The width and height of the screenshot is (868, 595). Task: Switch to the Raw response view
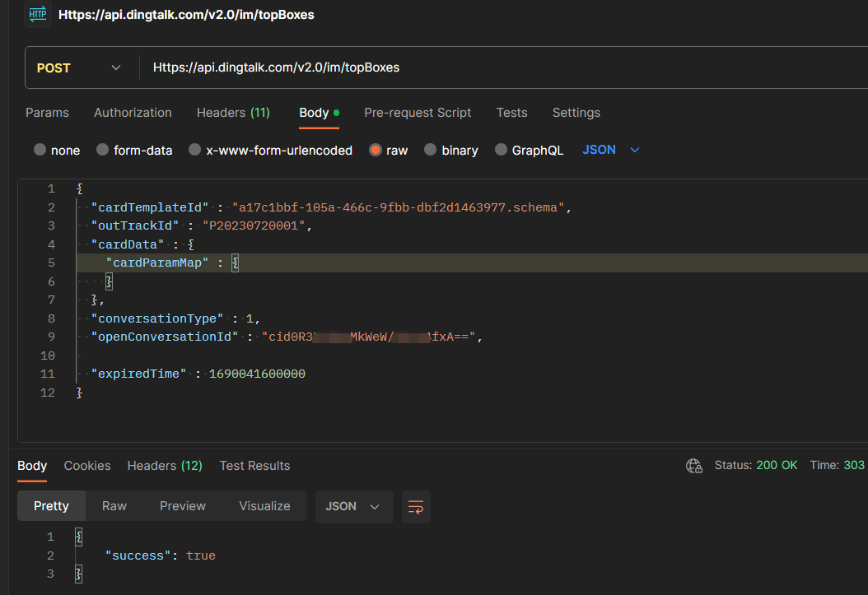pos(114,506)
